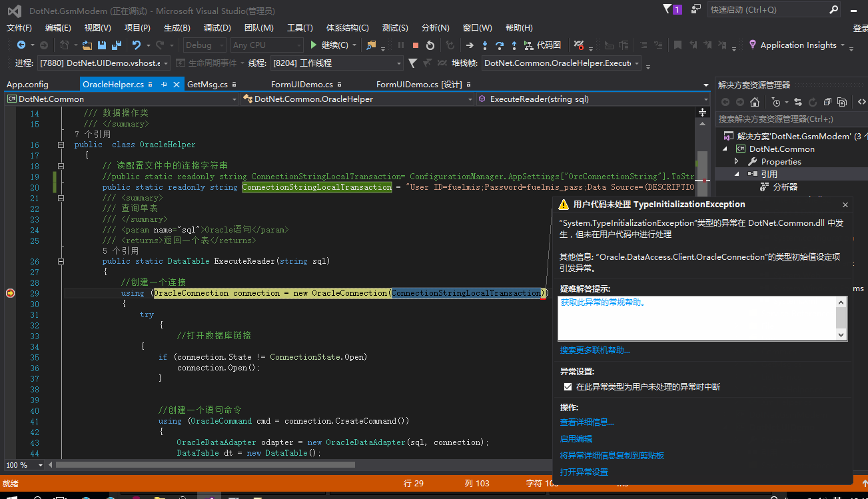Click Solution Explorer sync with active document icon
This screenshot has height=499, width=868.
pyautogui.click(x=797, y=102)
